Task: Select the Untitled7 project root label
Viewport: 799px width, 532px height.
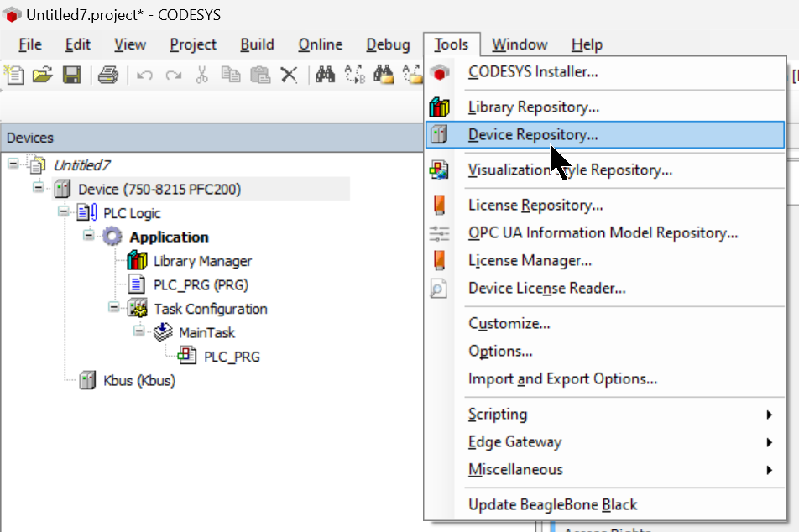Action: coord(82,165)
